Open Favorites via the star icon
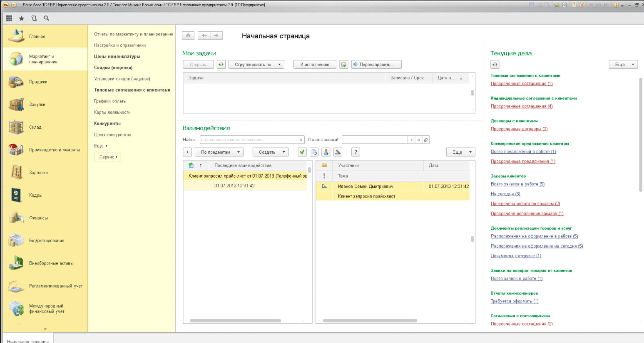 point(22,18)
